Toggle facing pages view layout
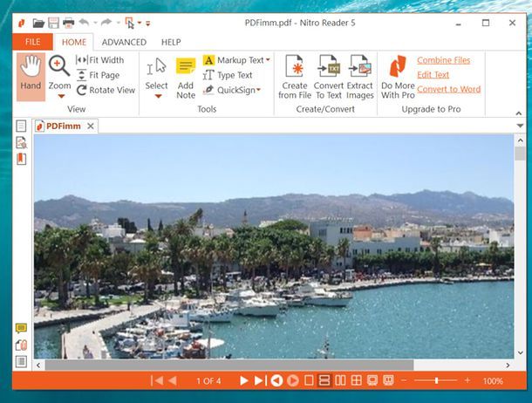The width and height of the screenshot is (532, 403). [340, 380]
